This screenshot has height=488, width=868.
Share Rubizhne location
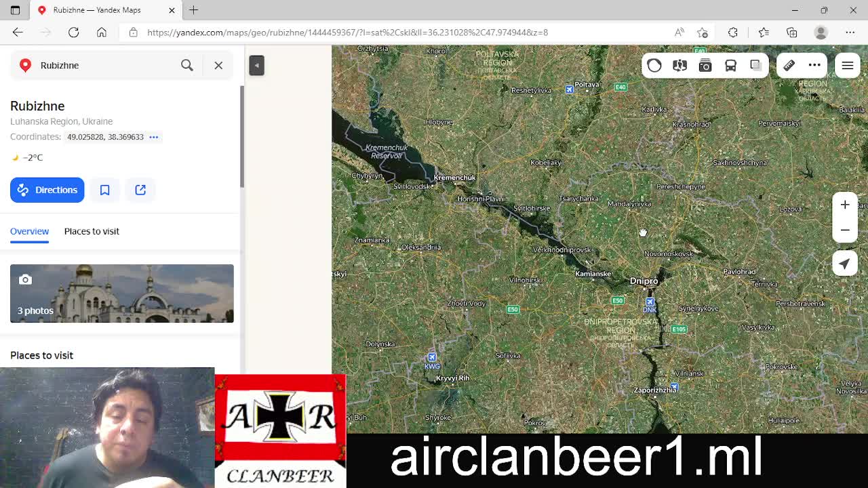[x=140, y=190]
